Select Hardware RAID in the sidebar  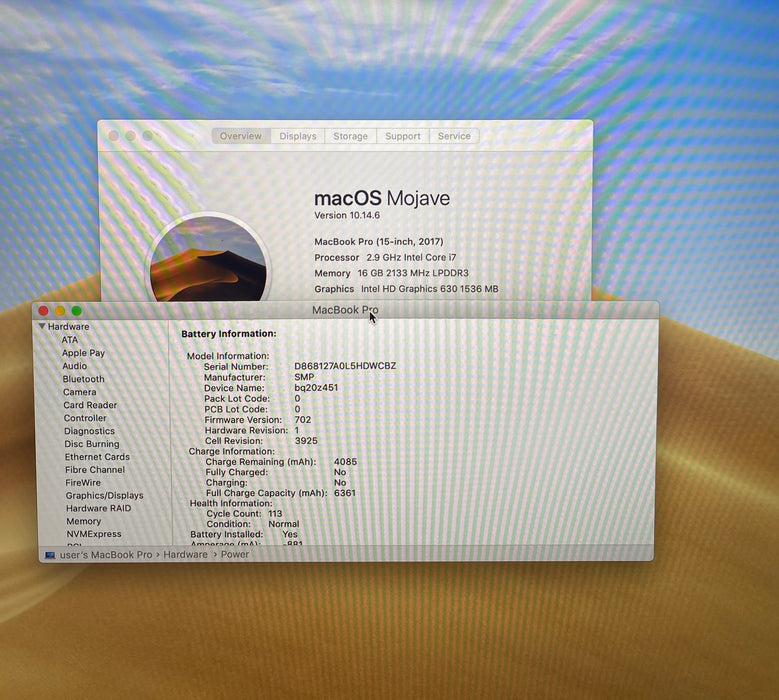(x=98, y=508)
